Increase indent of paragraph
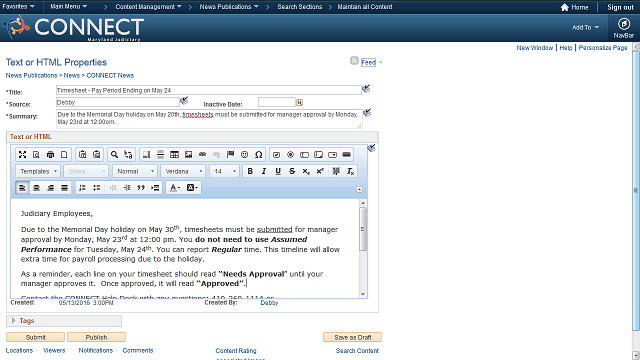The image size is (640, 360). [x=127, y=188]
